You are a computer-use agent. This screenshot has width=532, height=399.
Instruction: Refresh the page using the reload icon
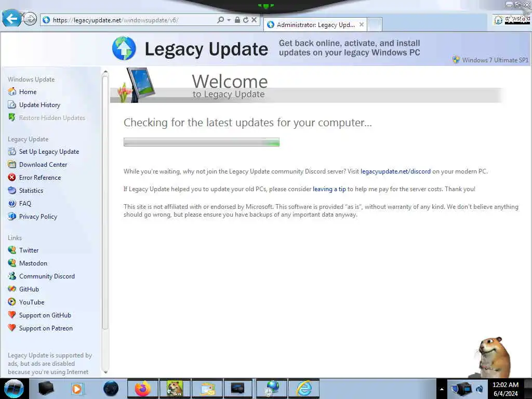246,20
